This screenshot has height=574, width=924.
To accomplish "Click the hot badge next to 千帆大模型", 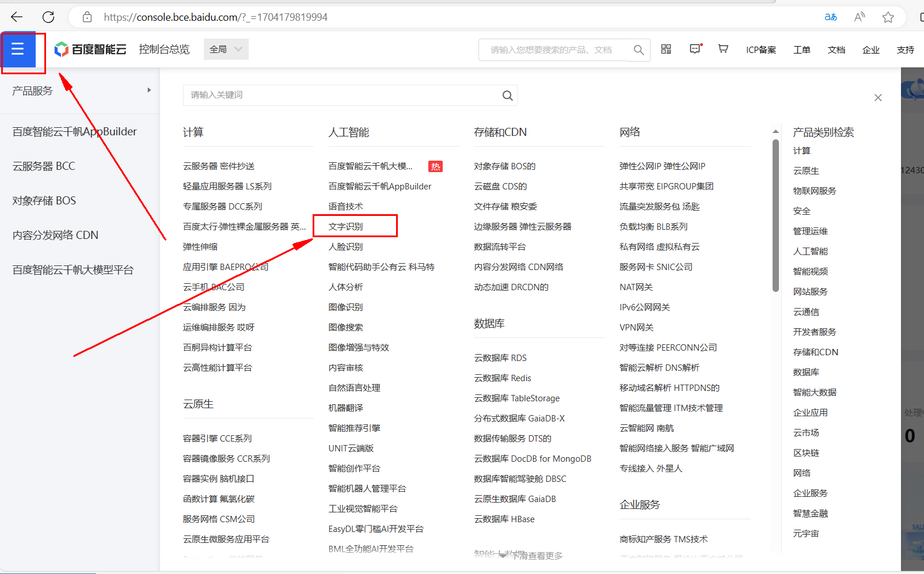I will pos(435,166).
